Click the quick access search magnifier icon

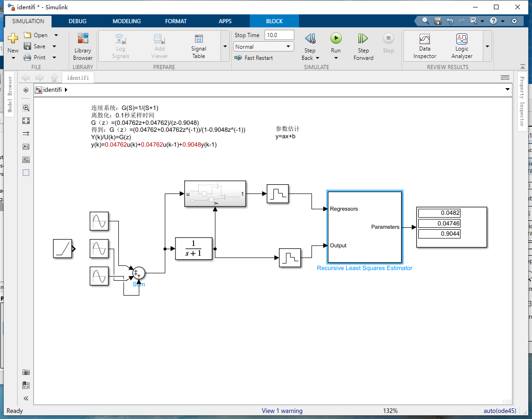pyautogui.click(x=425, y=21)
